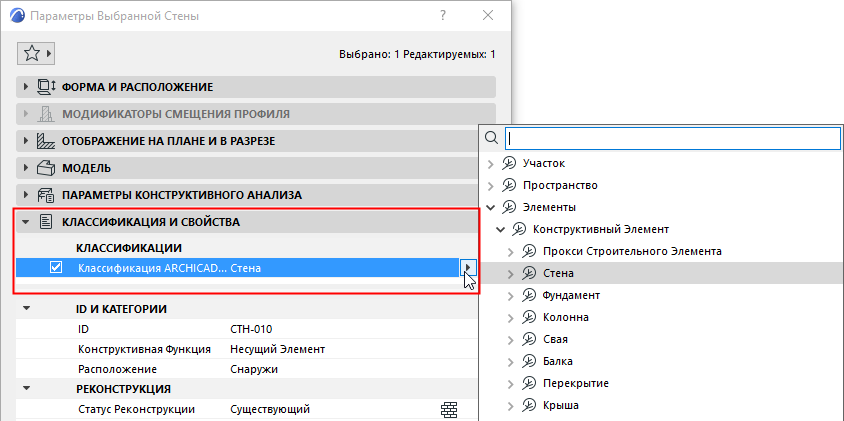This screenshot has width=844, height=421.
Task: Click the Расположение property label
Action: 117,369
